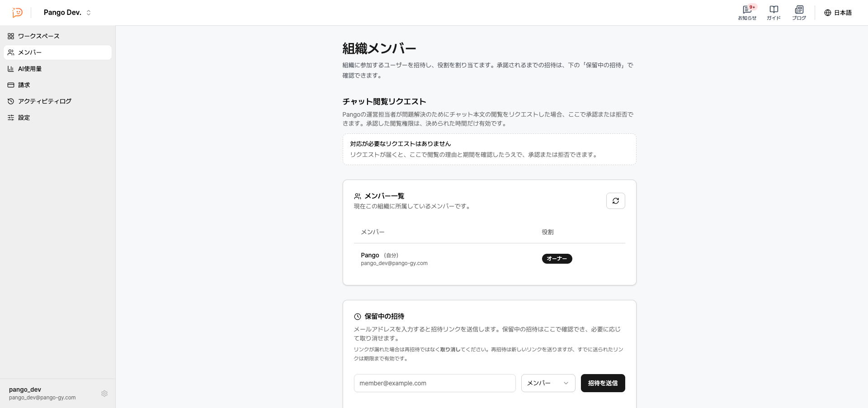The width and height of the screenshot is (868, 408).
Task: Click the 役割 column header
Action: coord(547,232)
